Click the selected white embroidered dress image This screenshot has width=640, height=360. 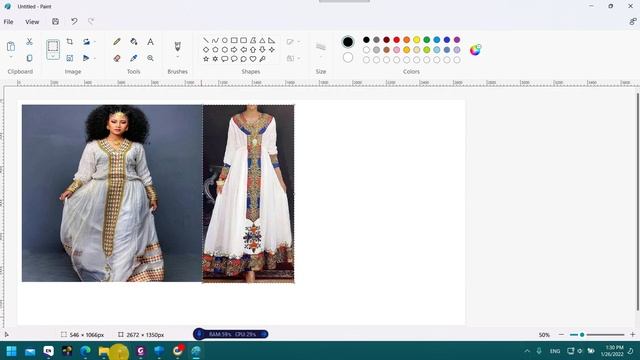[x=248, y=193]
